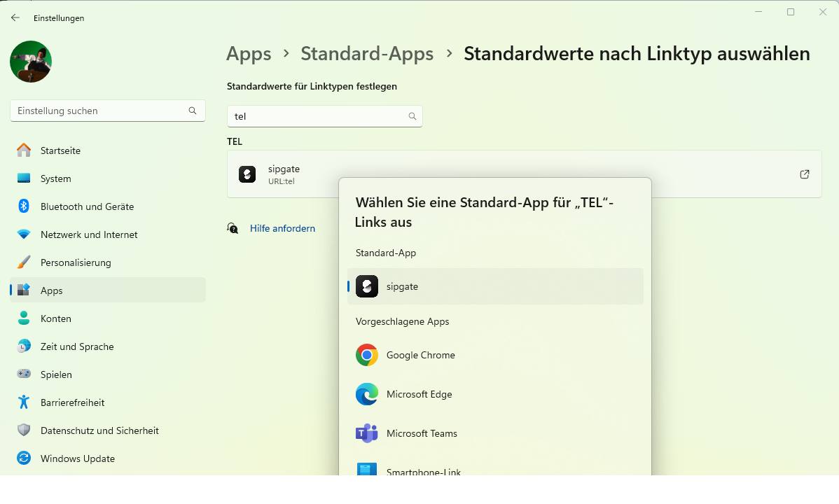
Task: Open Windows Update settings
Action: [x=108, y=458]
